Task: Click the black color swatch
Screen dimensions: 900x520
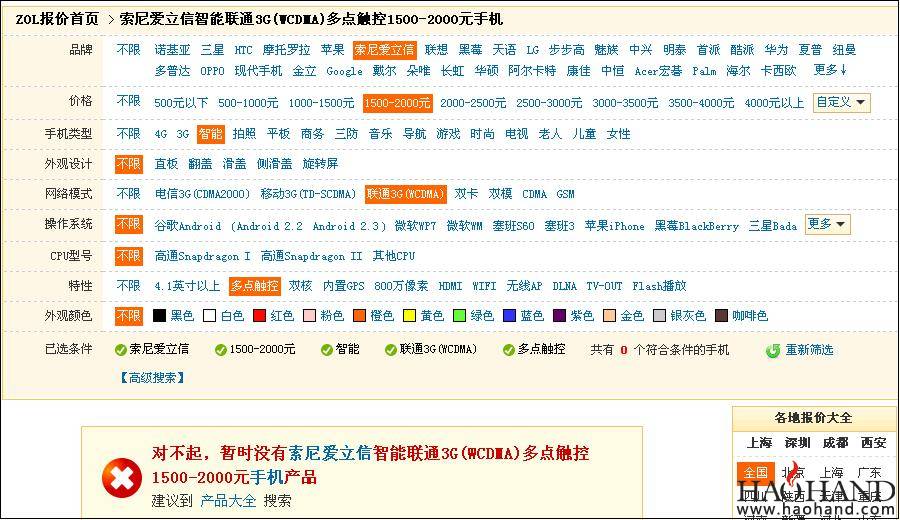Action: [159, 316]
